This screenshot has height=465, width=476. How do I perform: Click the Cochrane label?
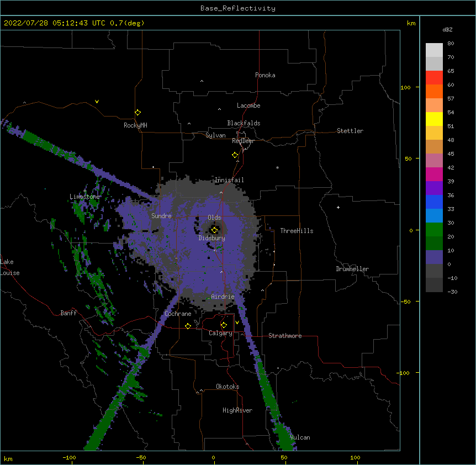click(x=178, y=314)
